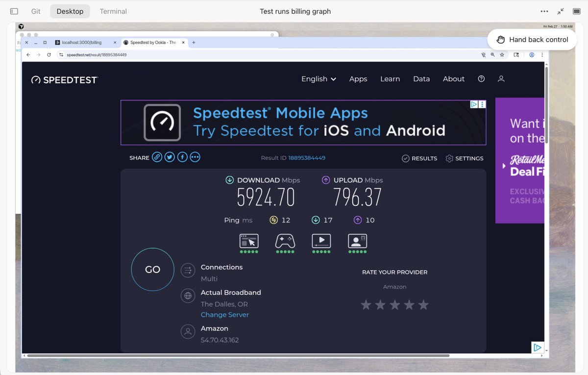Viewport: 588px width, 375px height.
Task: Switch to the Terminal tab
Action: click(113, 11)
